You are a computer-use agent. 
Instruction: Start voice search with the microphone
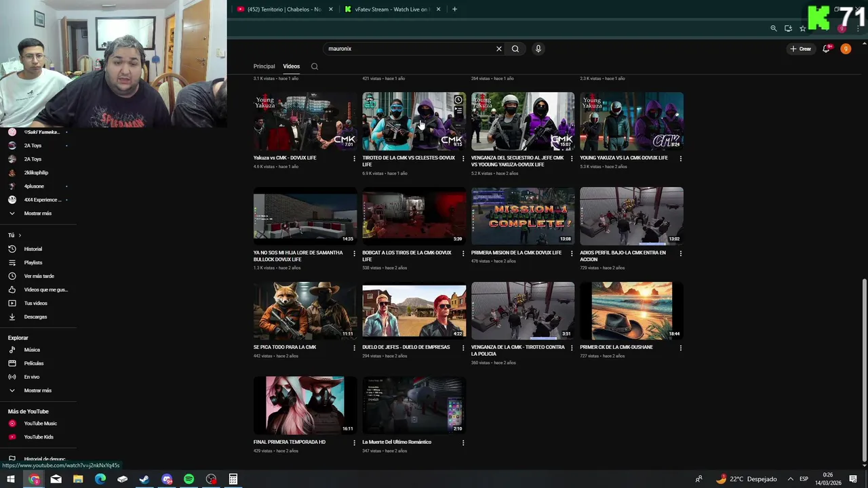(538, 49)
